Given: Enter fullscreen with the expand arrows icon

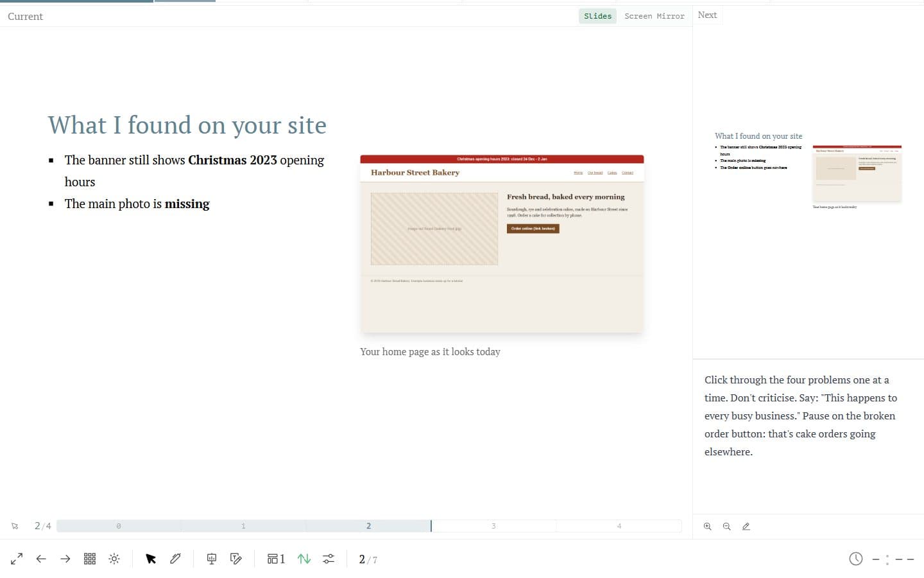Looking at the screenshot, I should point(17,559).
